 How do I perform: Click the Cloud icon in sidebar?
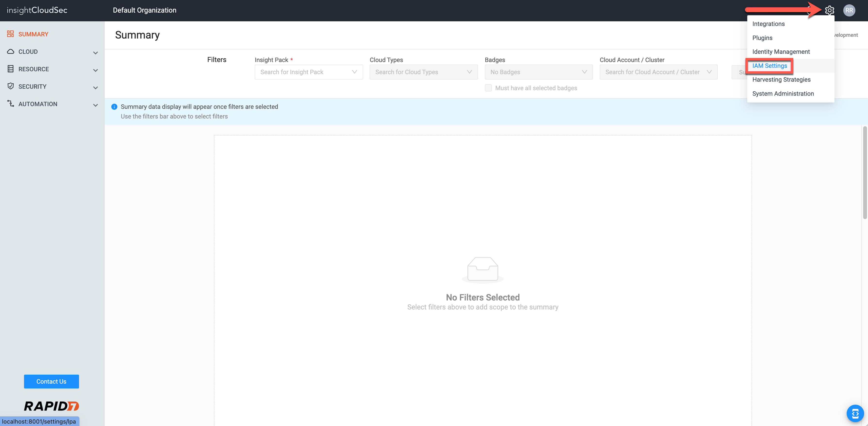[10, 52]
